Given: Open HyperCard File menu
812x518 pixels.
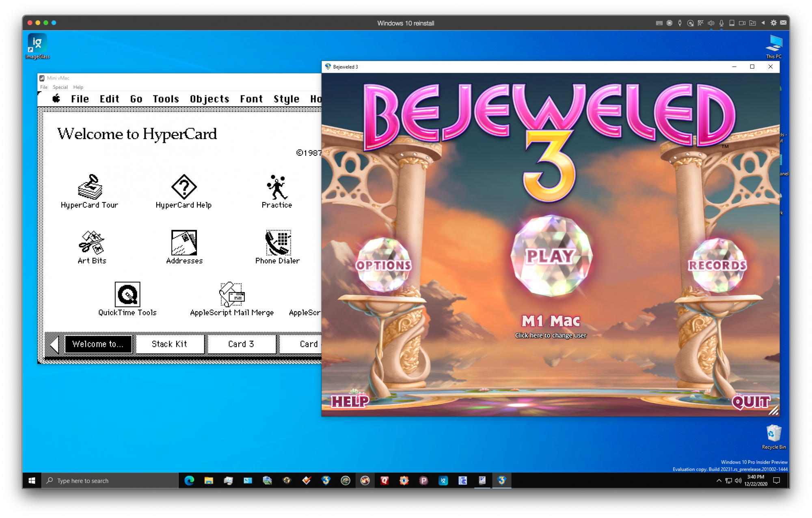Looking at the screenshot, I should 80,99.
